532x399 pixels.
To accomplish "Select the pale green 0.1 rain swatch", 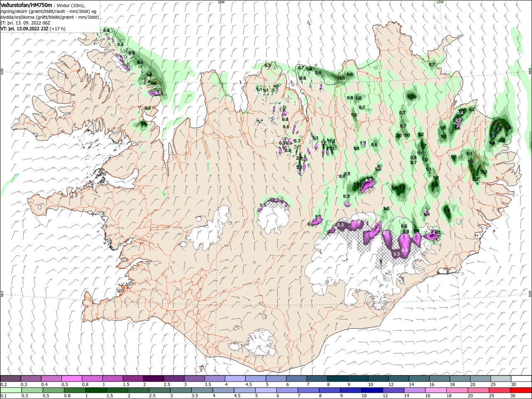I will [10, 390].
